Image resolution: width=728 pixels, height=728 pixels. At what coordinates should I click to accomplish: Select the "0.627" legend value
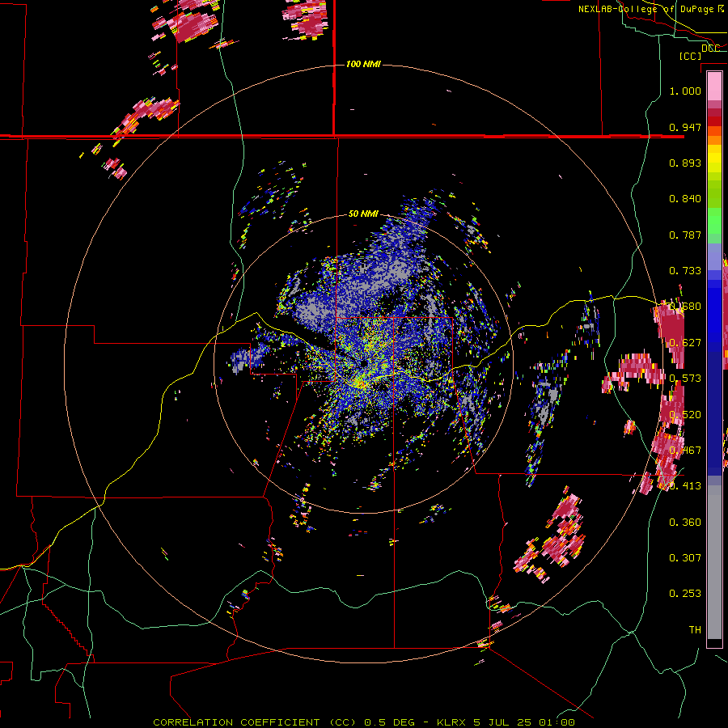point(685,343)
